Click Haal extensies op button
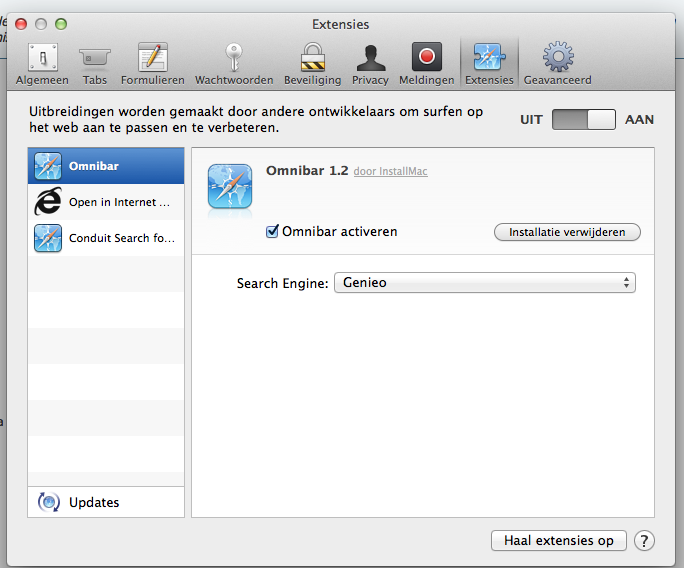 pyautogui.click(x=559, y=541)
